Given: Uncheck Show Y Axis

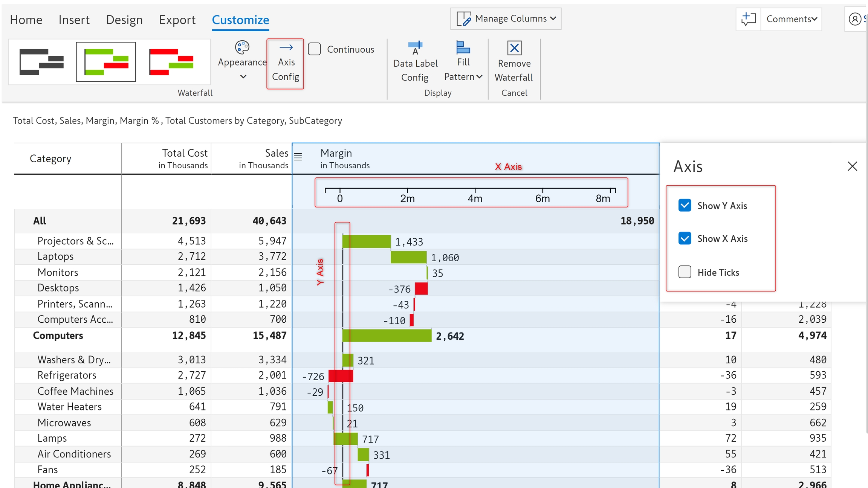Looking at the screenshot, I should (685, 206).
